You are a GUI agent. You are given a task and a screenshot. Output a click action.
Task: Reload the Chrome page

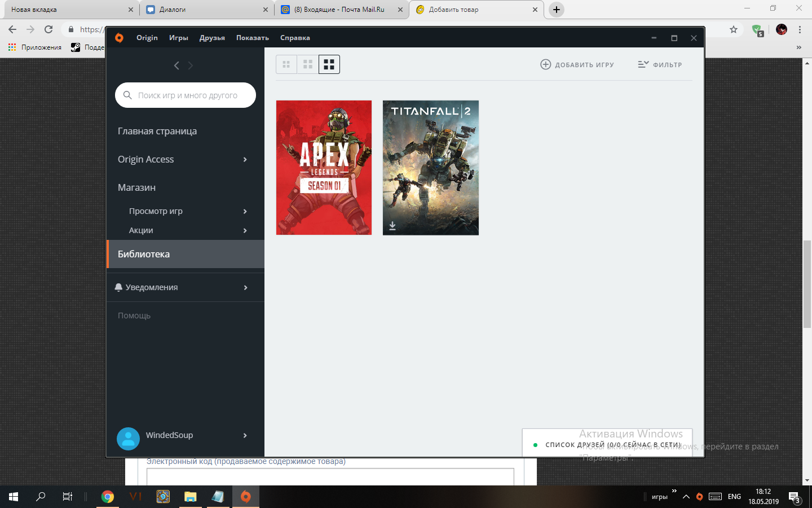point(48,29)
